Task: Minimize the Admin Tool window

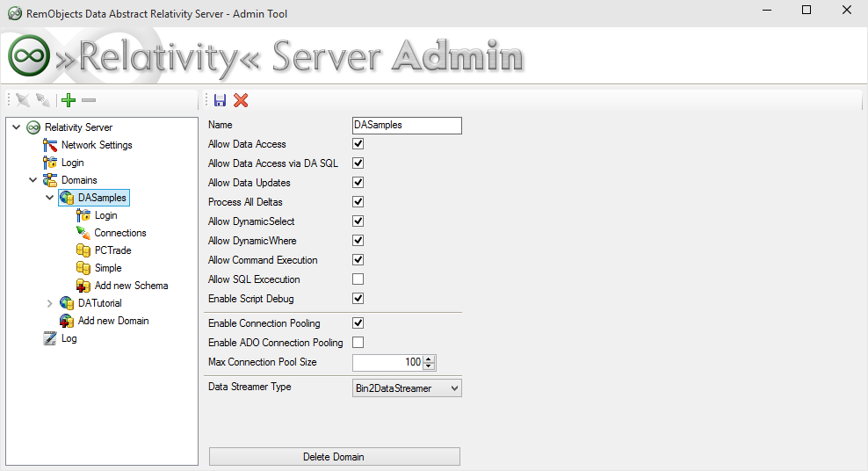Action: 767,10
